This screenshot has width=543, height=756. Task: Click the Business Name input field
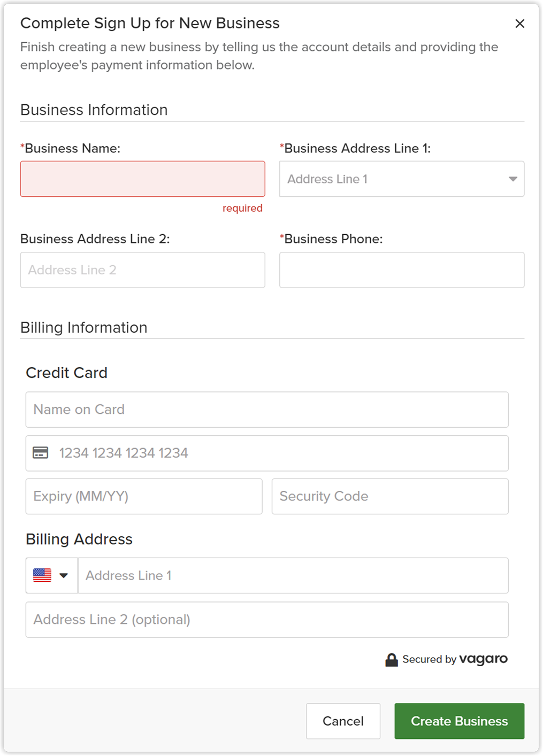(142, 179)
